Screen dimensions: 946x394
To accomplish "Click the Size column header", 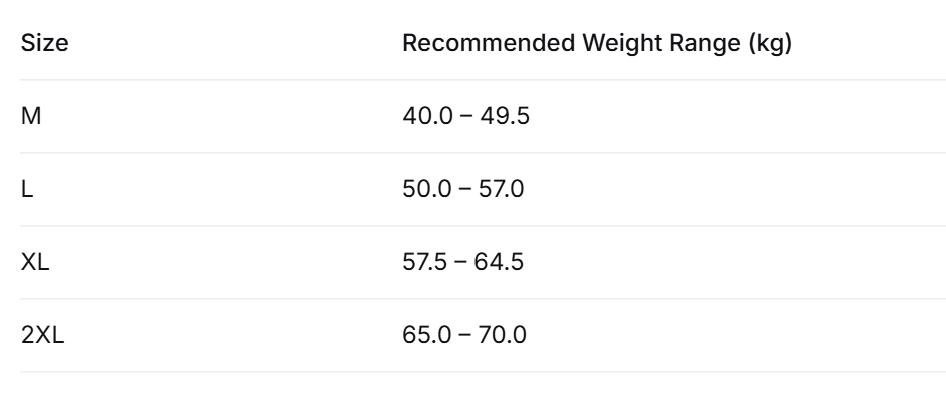I will 44,43.
